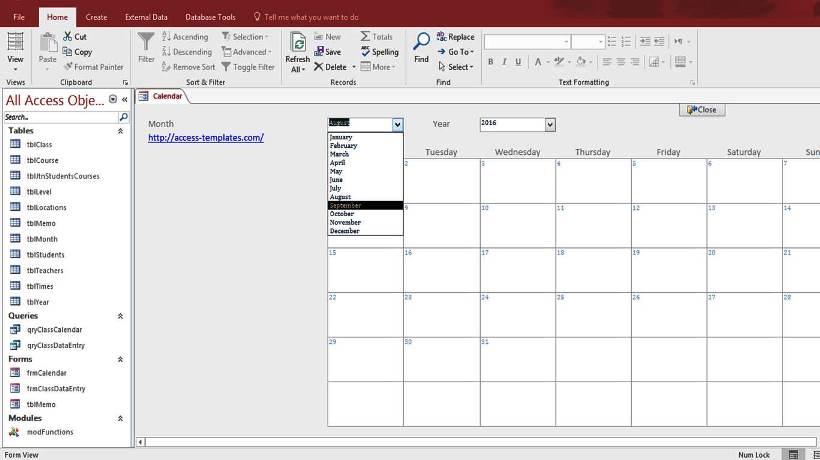Open the Find magnifier tool
Viewport: 820px width, 460px height.
421,41
